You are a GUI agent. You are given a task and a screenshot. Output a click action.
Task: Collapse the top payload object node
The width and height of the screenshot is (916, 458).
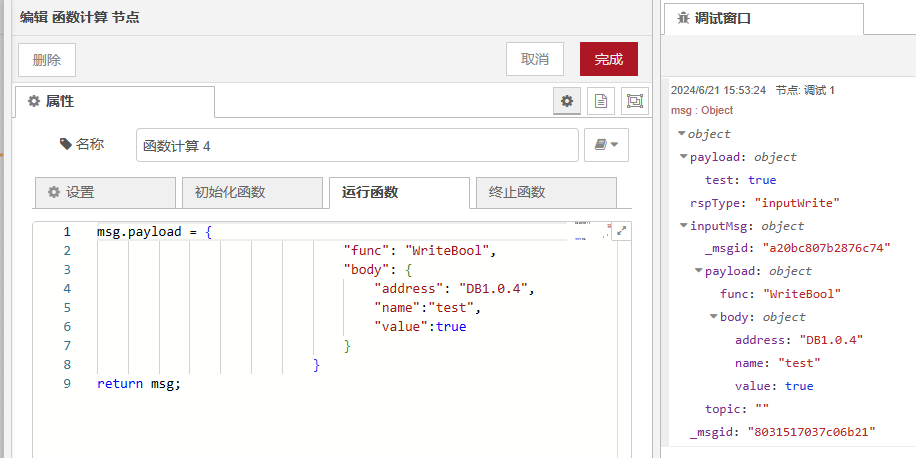683,157
